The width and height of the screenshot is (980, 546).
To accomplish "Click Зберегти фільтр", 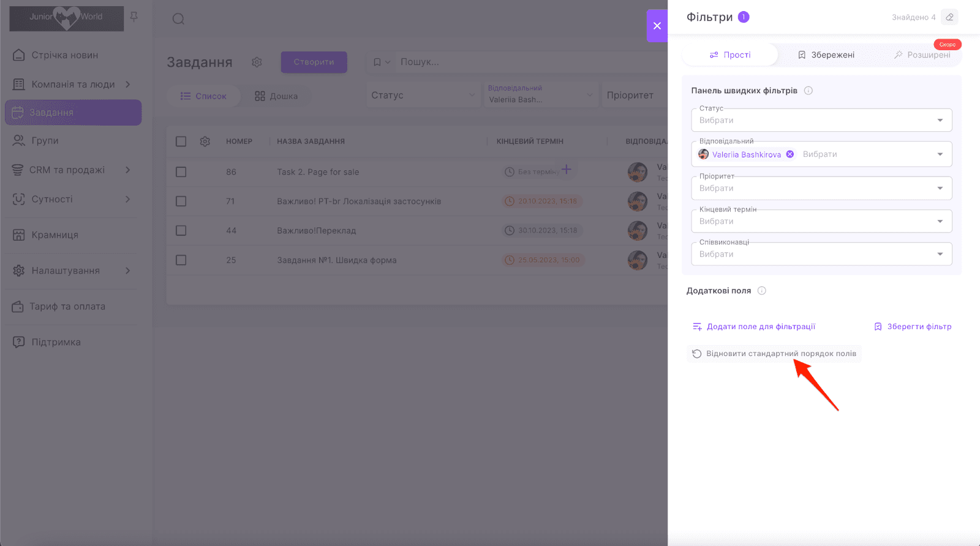I will pyautogui.click(x=913, y=327).
